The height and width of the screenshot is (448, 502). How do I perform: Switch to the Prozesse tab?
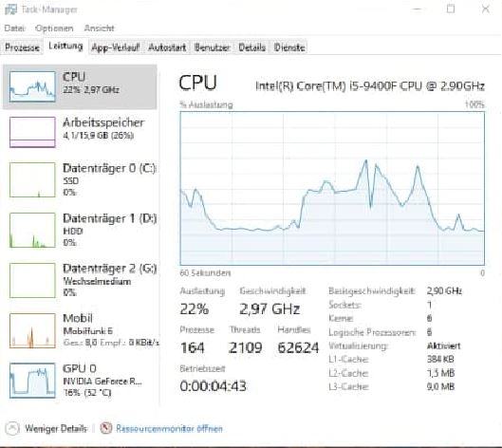coord(22,47)
